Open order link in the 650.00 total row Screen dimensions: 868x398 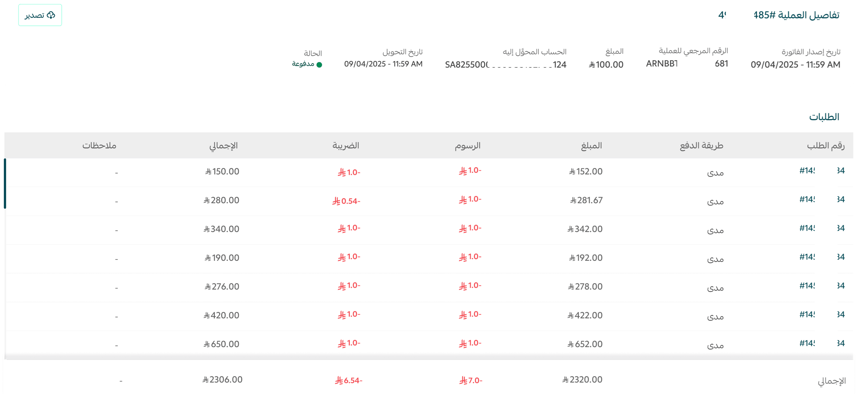(x=822, y=343)
